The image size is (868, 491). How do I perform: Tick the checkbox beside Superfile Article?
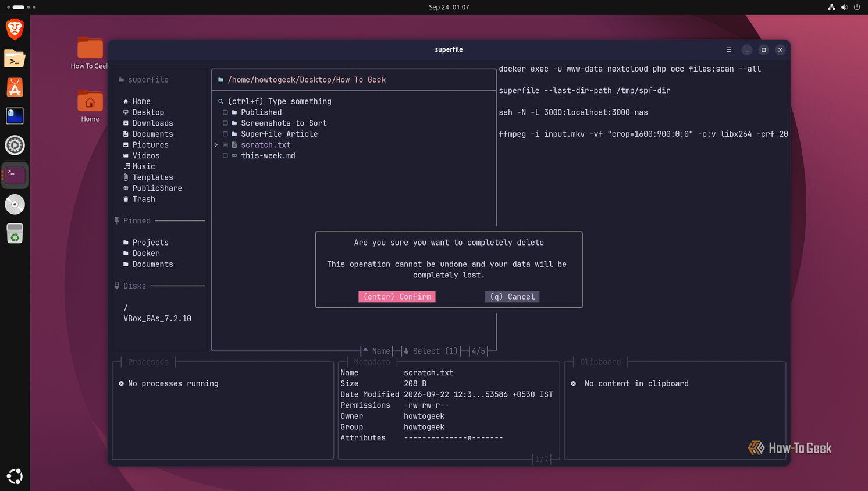tap(225, 134)
